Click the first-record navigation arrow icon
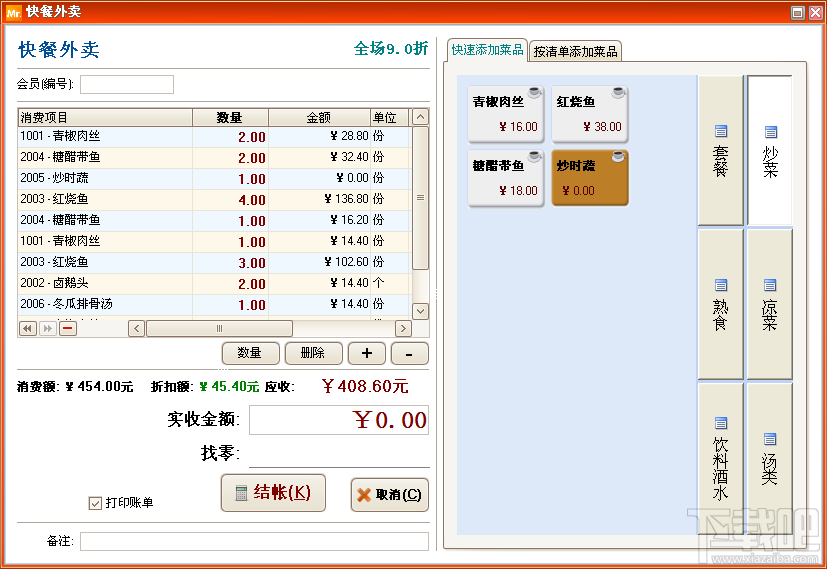 [27, 329]
